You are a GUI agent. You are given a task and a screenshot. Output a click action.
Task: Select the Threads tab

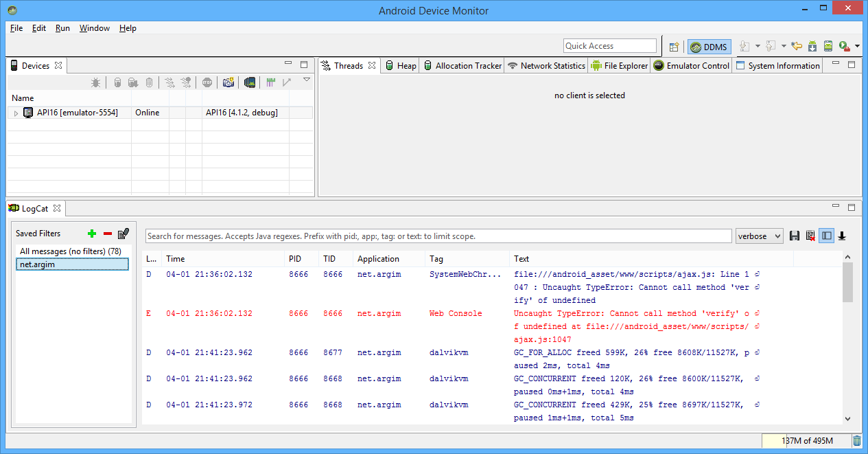[x=349, y=65]
